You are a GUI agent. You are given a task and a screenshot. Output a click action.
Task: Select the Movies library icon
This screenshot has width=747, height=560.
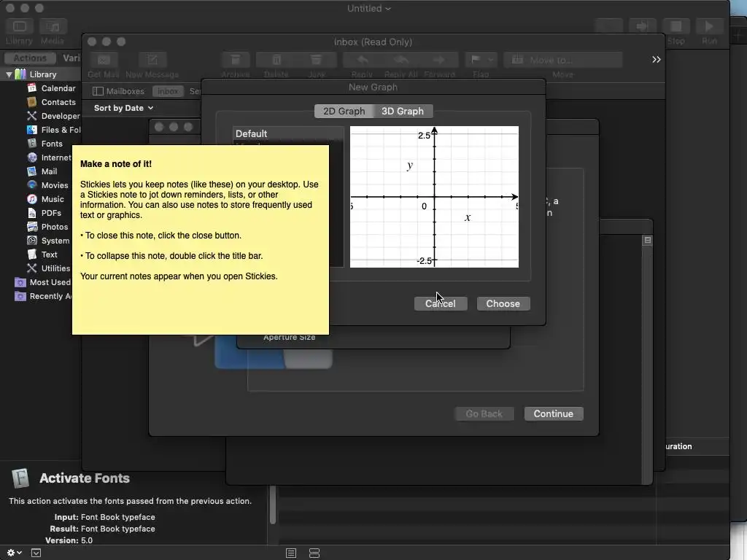coord(32,184)
